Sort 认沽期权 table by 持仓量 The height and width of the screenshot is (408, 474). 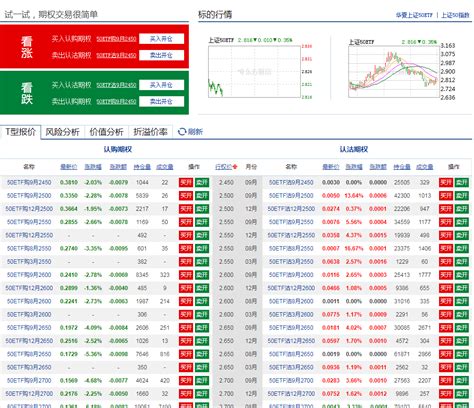(x=402, y=167)
